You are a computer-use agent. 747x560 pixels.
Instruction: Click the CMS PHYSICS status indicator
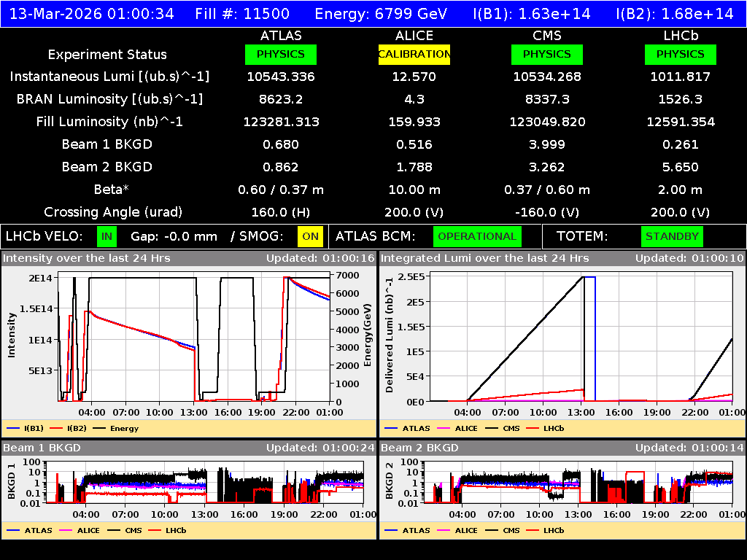pyautogui.click(x=546, y=54)
